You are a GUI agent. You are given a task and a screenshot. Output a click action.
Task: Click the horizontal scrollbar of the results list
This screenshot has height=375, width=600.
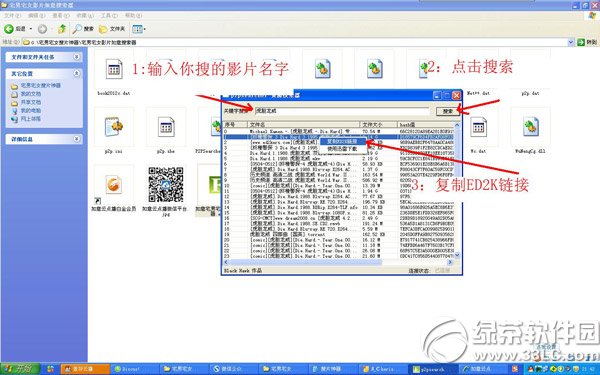pyautogui.click(x=338, y=262)
